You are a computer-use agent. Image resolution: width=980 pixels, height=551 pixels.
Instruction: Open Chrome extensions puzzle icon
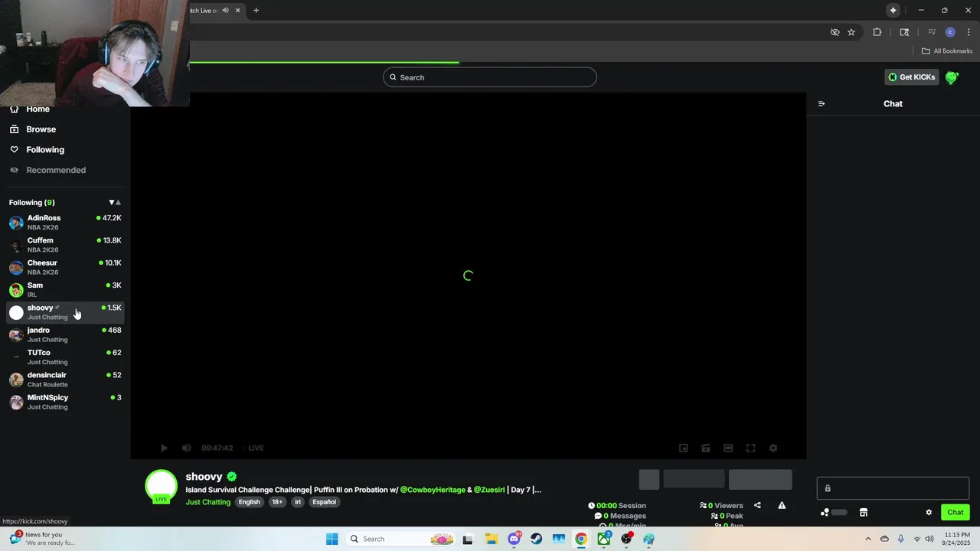pos(877,32)
